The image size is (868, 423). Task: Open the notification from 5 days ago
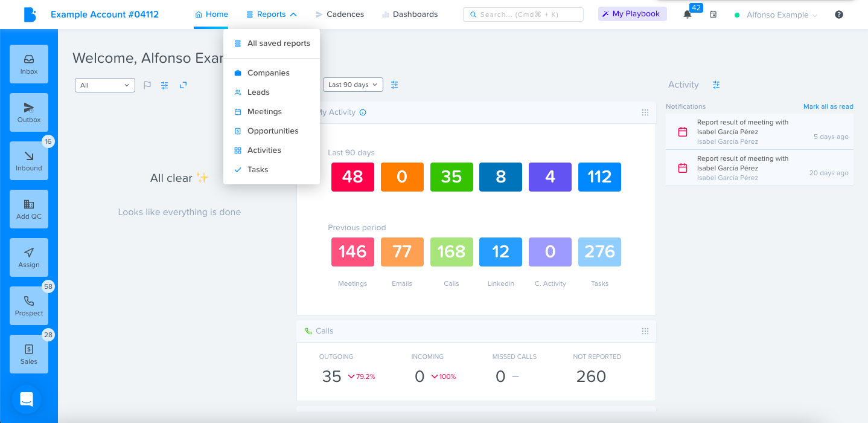click(x=759, y=132)
